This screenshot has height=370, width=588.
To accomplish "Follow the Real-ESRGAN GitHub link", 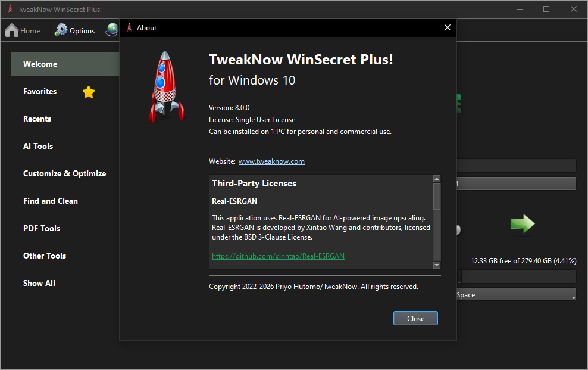I will tap(278, 256).
